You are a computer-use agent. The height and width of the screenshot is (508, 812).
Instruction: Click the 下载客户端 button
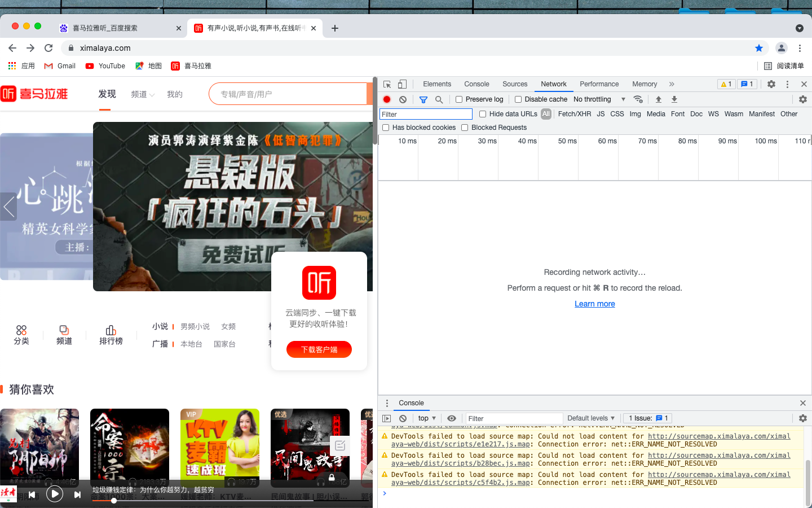(x=319, y=349)
